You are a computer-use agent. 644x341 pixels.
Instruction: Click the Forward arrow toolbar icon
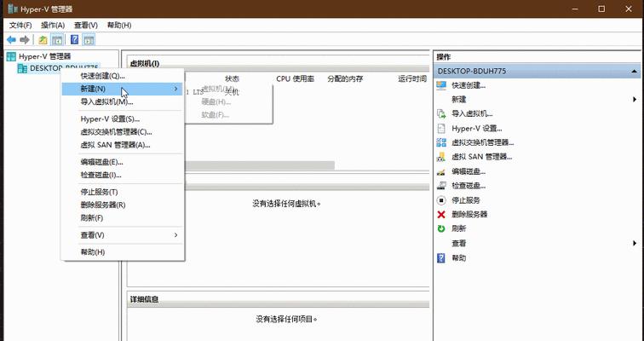[25, 40]
